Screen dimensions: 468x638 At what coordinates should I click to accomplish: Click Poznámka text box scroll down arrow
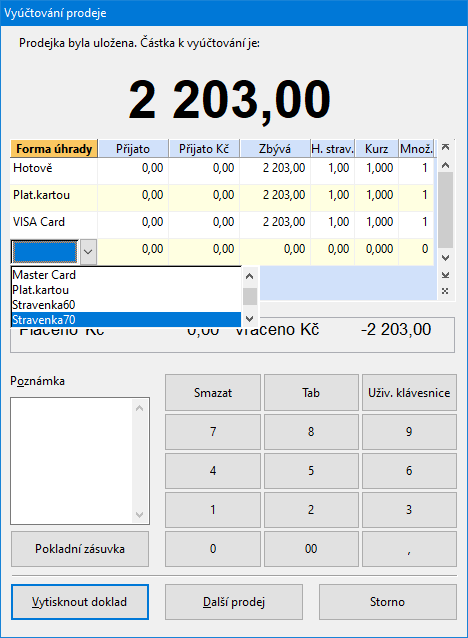(140, 515)
